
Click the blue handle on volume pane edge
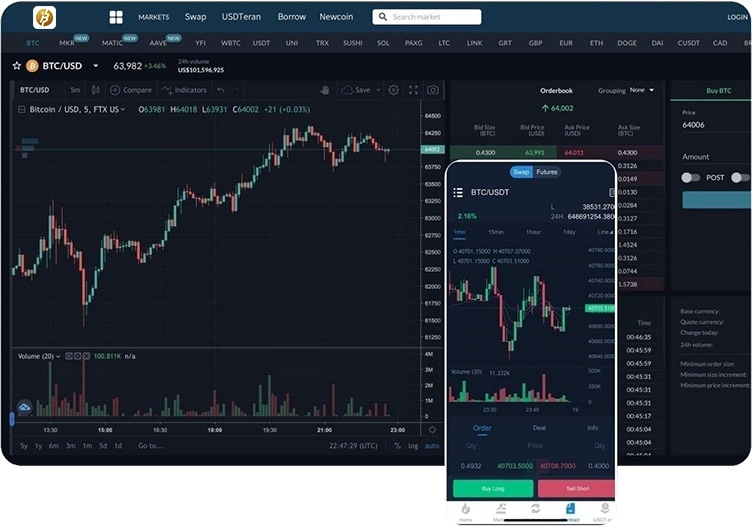click(x=12, y=419)
